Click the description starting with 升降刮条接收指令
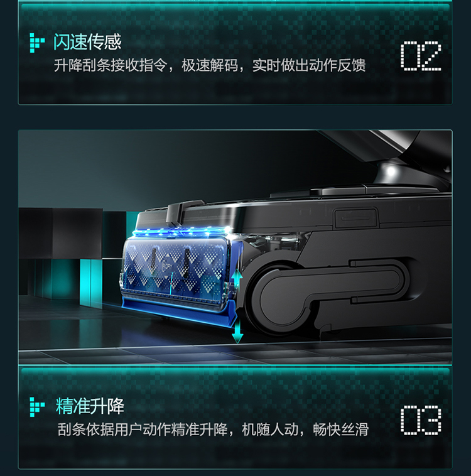This screenshot has width=471, height=476. [210, 65]
